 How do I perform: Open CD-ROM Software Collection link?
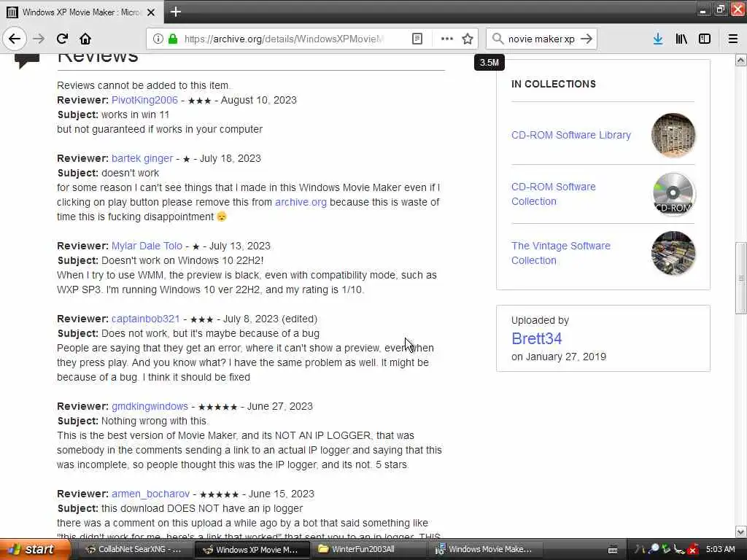pos(553,194)
